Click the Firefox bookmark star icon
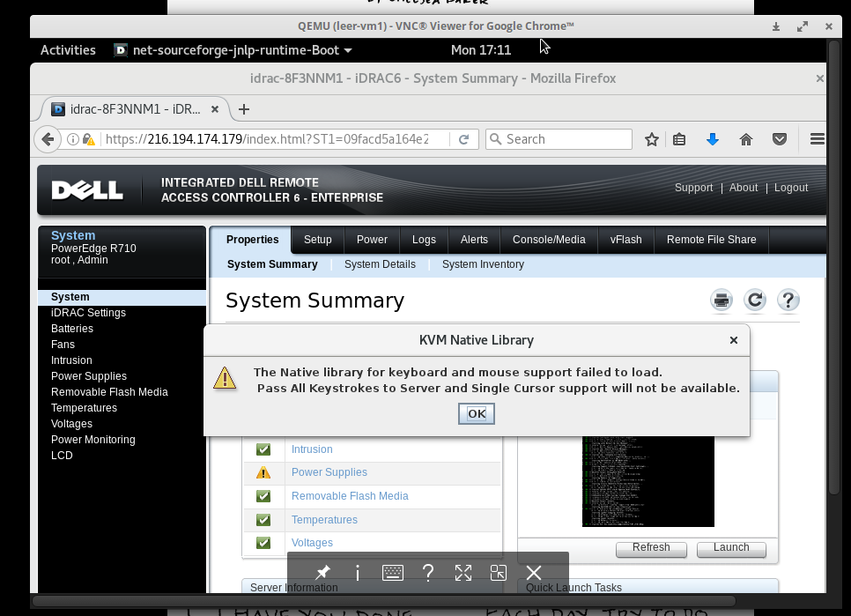Viewport: 851px width, 616px height. (x=652, y=139)
